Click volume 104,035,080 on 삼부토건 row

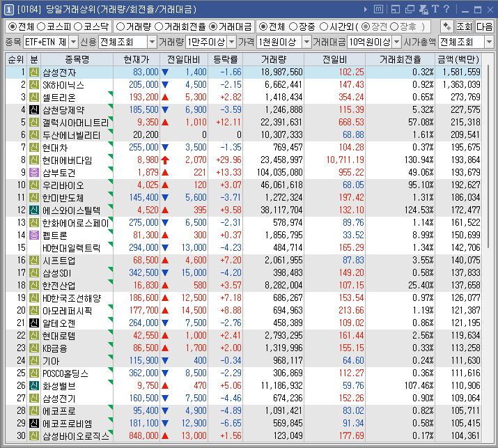point(280,173)
